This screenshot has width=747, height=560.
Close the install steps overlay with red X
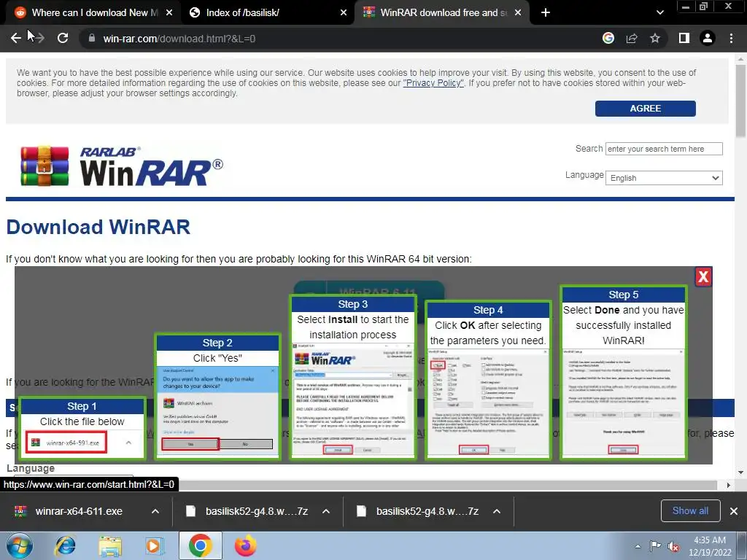703,276
